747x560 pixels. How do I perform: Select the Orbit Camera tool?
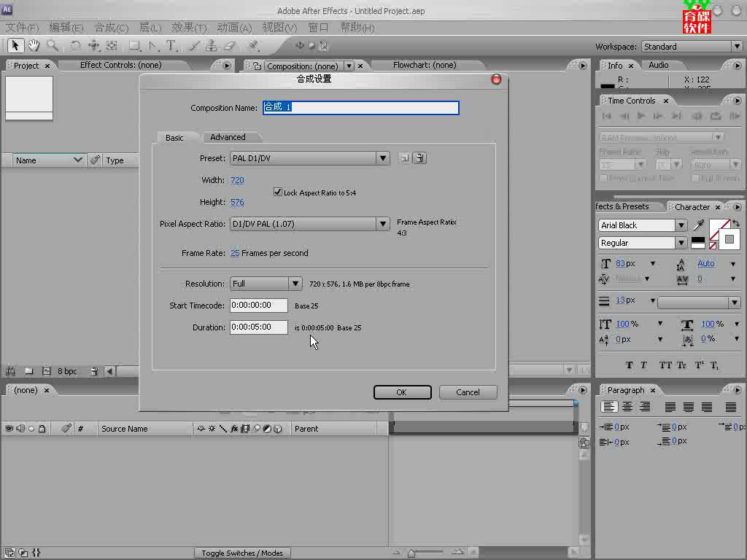[x=93, y=46]
